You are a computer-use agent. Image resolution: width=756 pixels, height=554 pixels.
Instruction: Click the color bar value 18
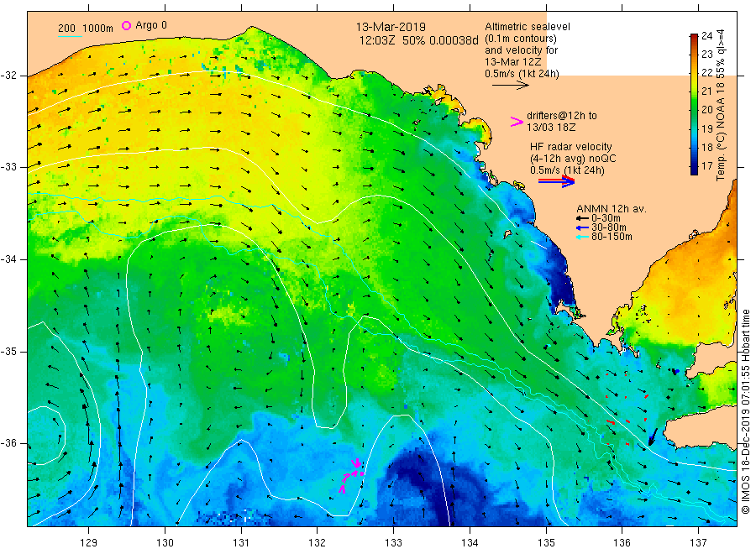point(706,148)
